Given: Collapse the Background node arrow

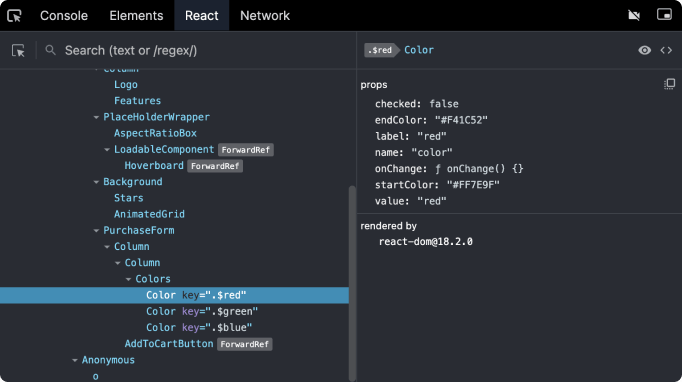Looking at the screenshot, I should pyautogui.click(x=96, y=182).
